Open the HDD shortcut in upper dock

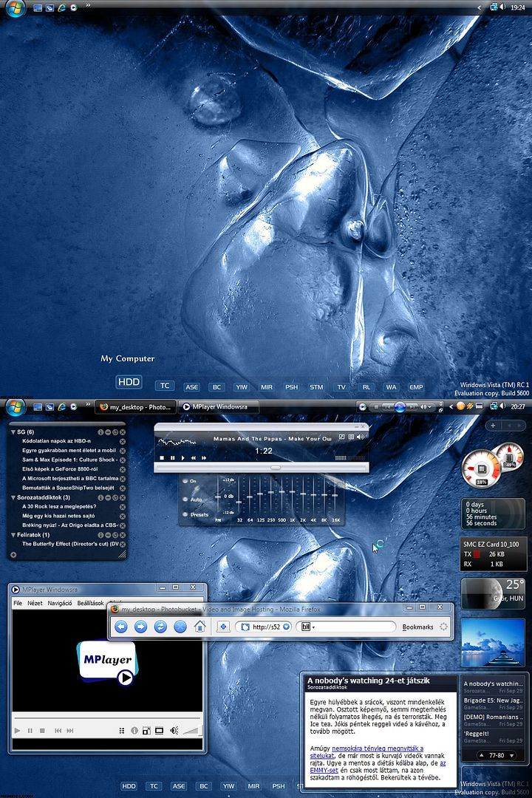[x=128, y=383]
